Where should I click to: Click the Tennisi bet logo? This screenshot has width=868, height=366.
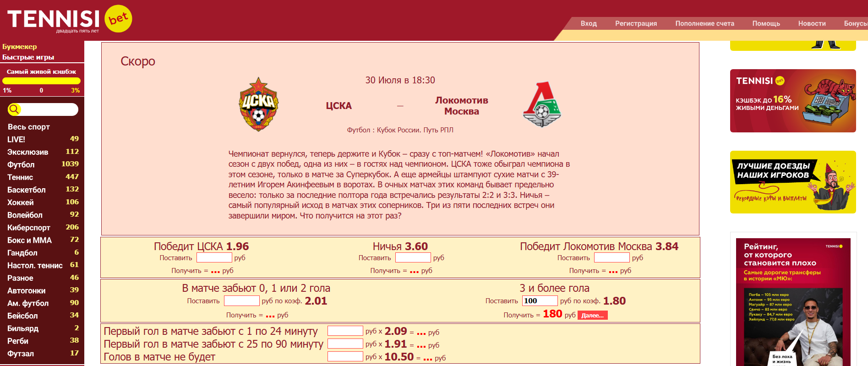[70, 19]
